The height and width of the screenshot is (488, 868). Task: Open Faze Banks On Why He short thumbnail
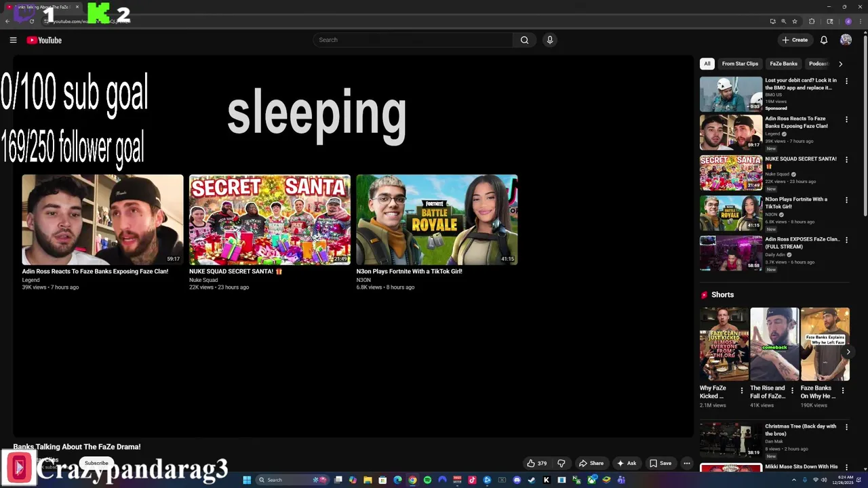pyautogui.click(x=825, y=344)
